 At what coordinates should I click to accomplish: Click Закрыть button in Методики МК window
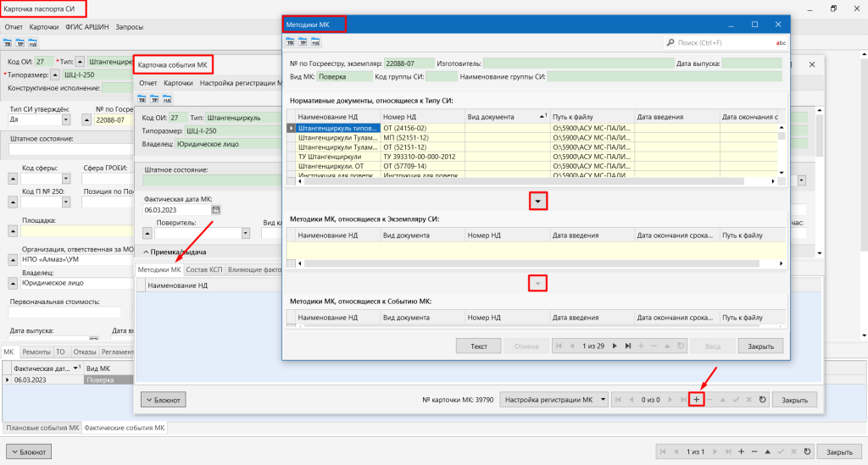pos(760,346)
